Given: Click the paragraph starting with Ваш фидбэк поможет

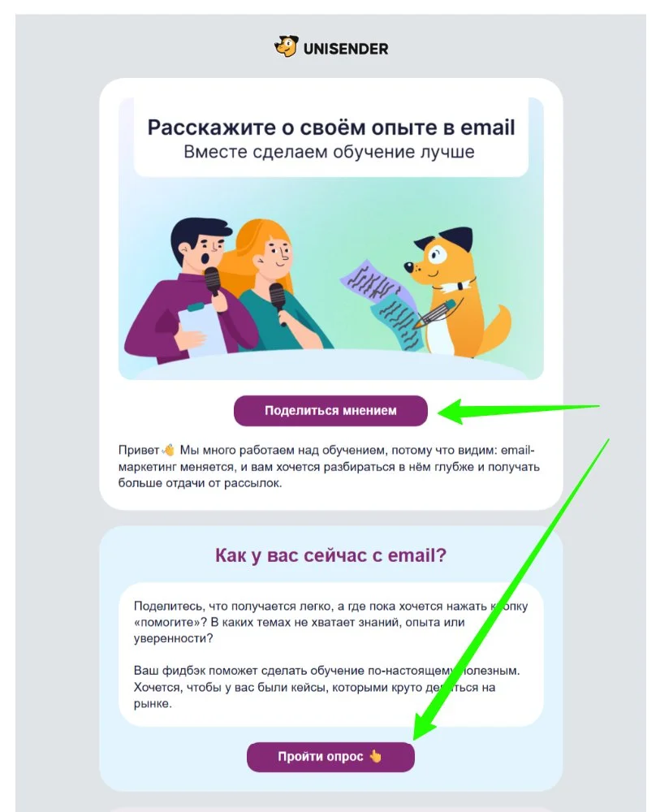Looking at the screenshot, I should 326,687.
